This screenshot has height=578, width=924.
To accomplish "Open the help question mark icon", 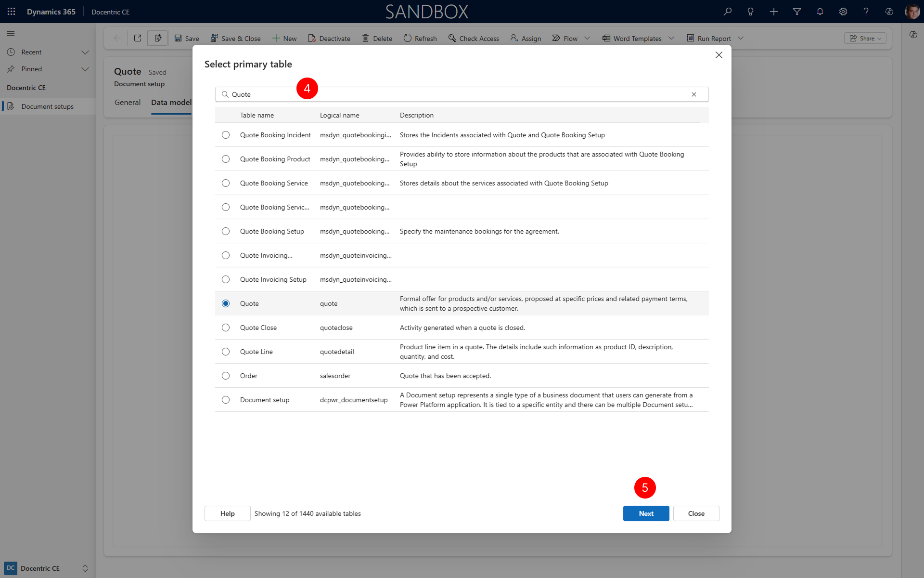I will tap(866, 12).
